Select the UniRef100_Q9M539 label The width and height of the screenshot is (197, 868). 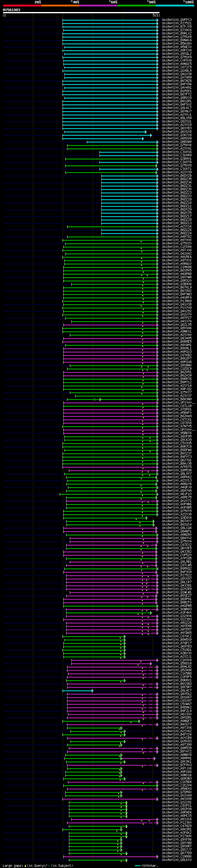[x=177, y=748]
